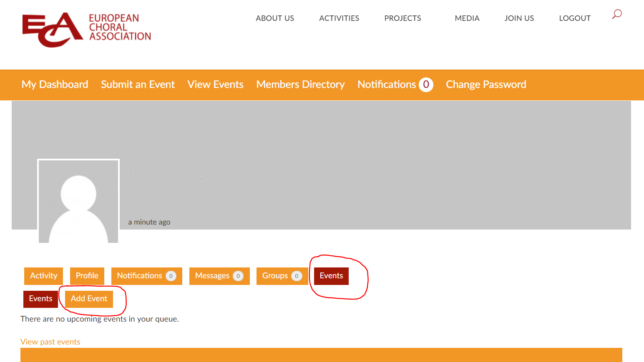
Task: Click the search magnifier icon
Action: pyautogui.click(x=616, y=14)
